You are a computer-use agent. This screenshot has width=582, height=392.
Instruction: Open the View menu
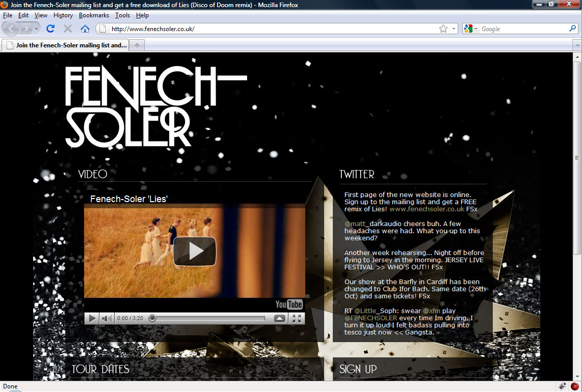tap(41, 15)
